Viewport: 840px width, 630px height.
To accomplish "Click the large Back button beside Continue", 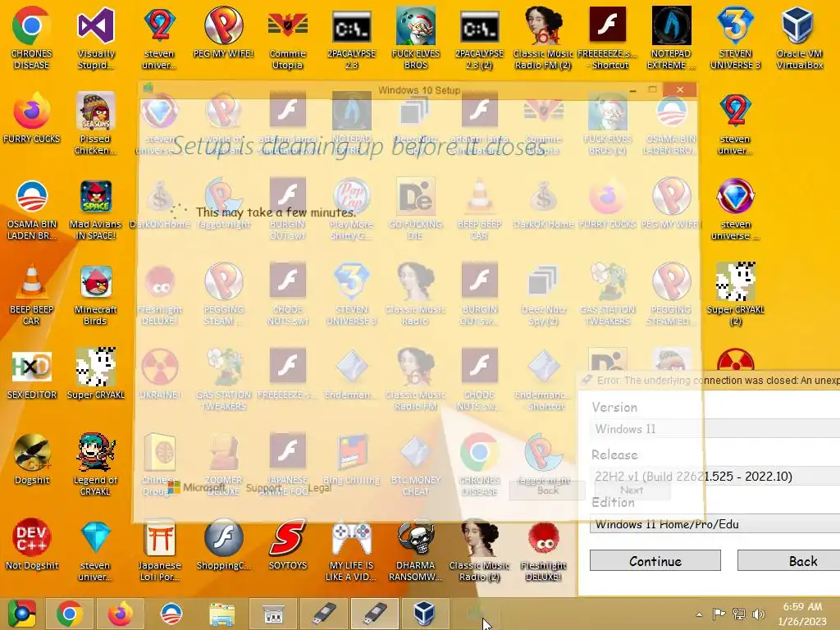I will pos(788,561).
